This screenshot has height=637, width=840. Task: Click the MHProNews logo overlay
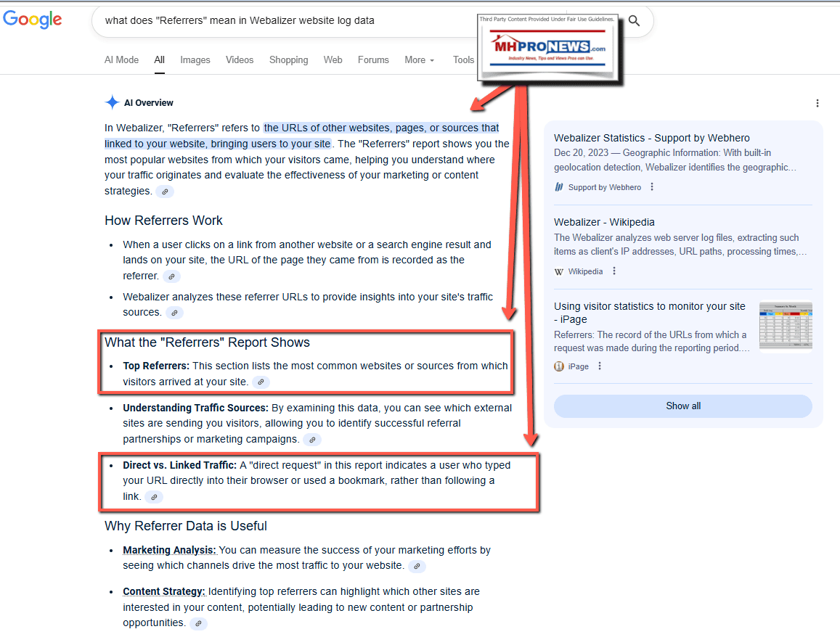click(548, 48)
